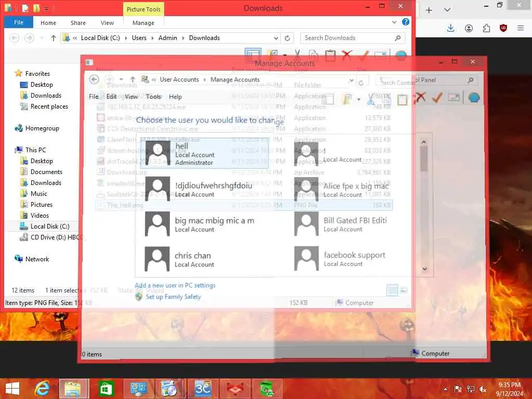Open the Firefox hamburger menu
Screen dimensions: 532x399
pyautogui.click(x=521, y=28)
